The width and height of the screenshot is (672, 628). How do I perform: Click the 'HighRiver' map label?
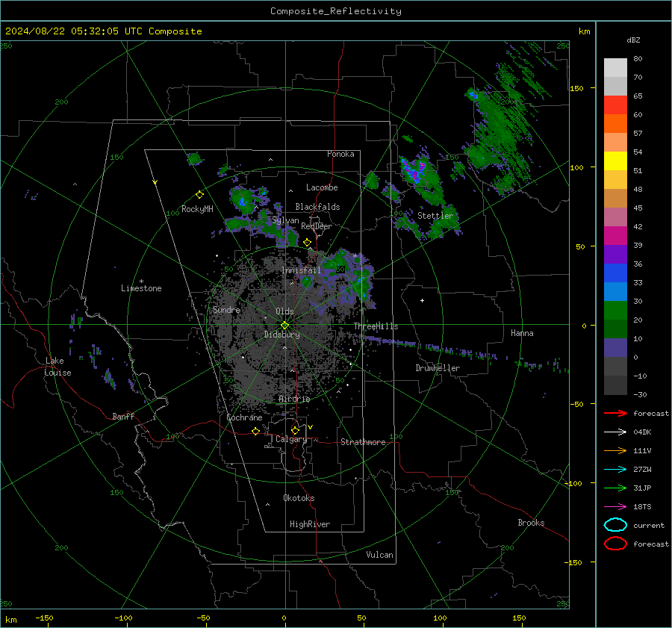click(310, 524)
